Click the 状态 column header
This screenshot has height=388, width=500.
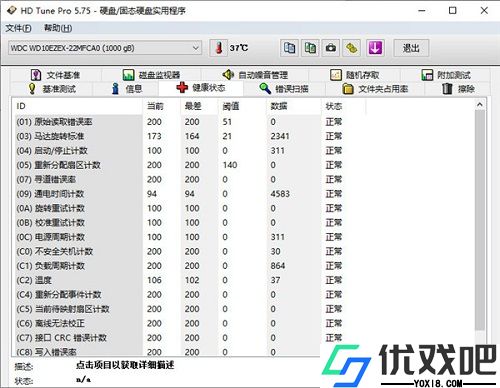343,106
